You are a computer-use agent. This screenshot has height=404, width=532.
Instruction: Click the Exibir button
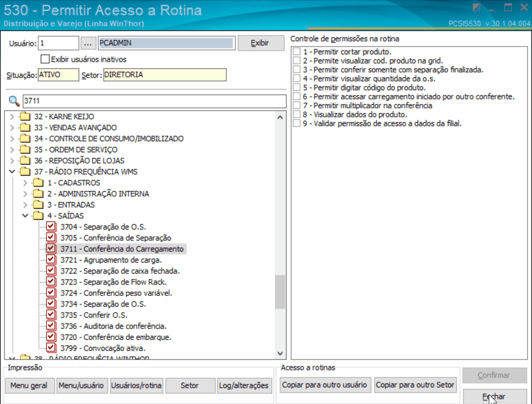click(x=260, y=43)
